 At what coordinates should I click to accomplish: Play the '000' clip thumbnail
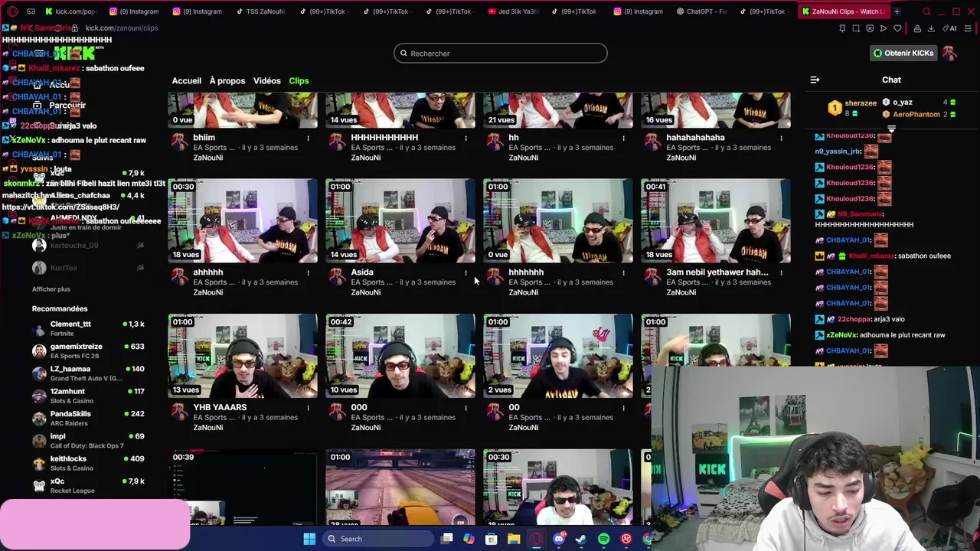click(x=400, y=356)
